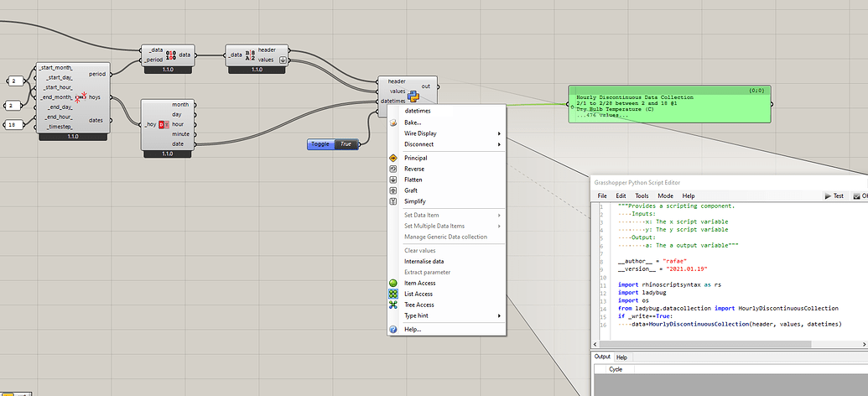Click the _hoy input parameter
This screenshot has height=396, width=868.
point(149,125)
